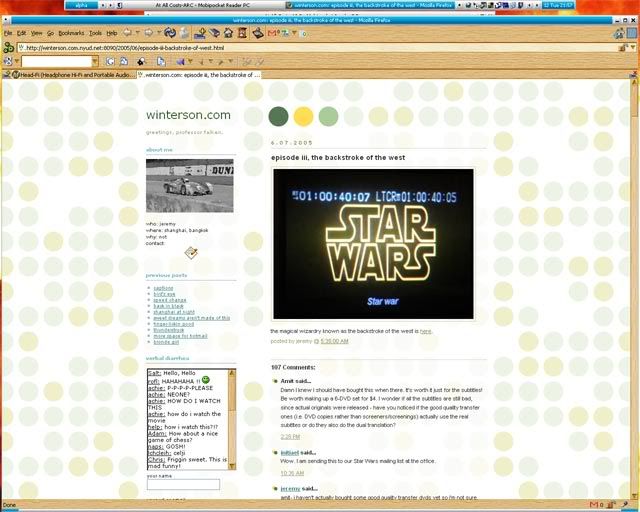The image size is (640, 512).
Task: Open the View menu
Action: [x=36, y=33]
